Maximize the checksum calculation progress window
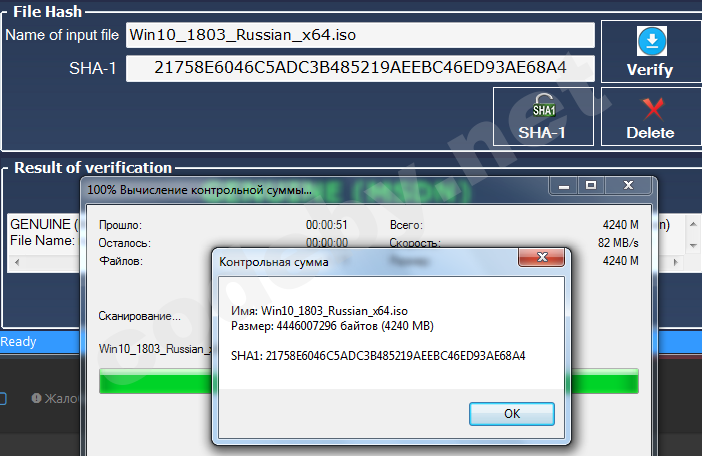Viewport: 702px width, 456px height. point(591,186)
